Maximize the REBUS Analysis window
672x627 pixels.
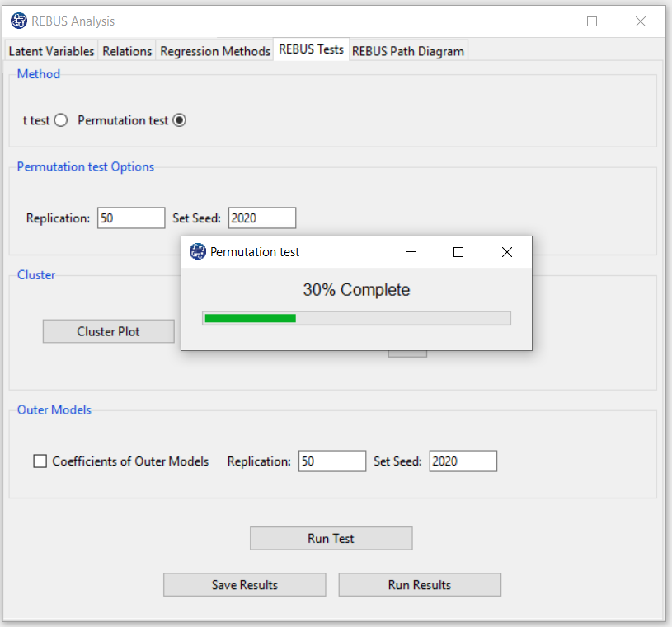[592, 21]
